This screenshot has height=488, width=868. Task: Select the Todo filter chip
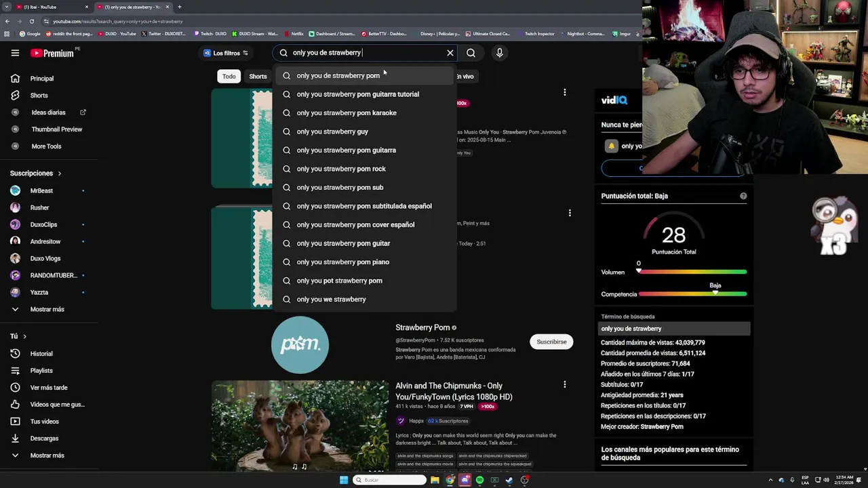click(229, 77)
